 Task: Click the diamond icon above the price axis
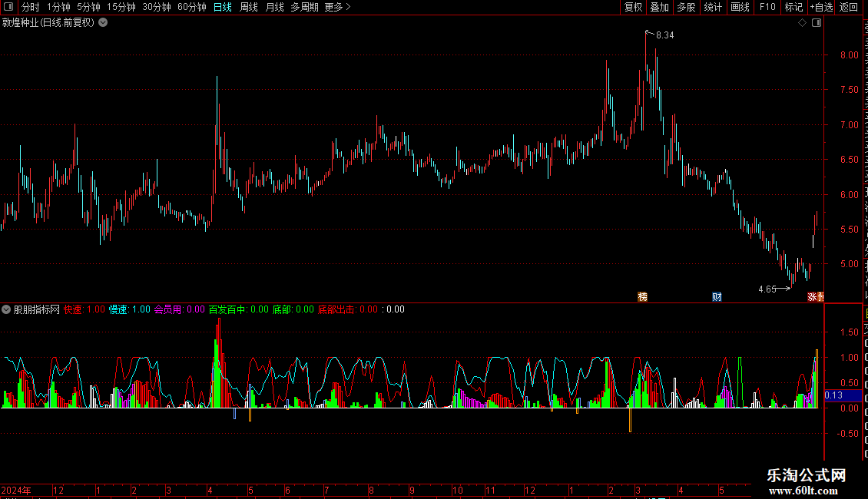[802, 23]
